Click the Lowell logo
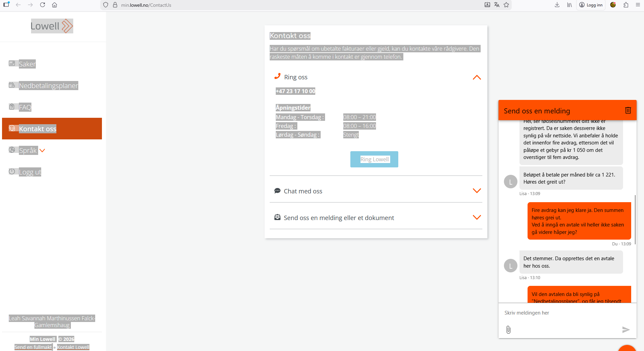The height and width of the screenshot is (351, 644). 52,26
